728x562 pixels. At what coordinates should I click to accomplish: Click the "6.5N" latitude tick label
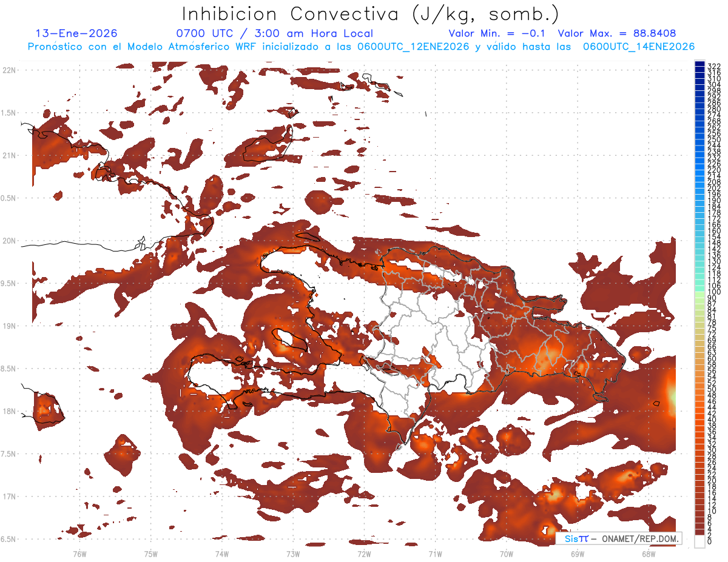[9, 540]
